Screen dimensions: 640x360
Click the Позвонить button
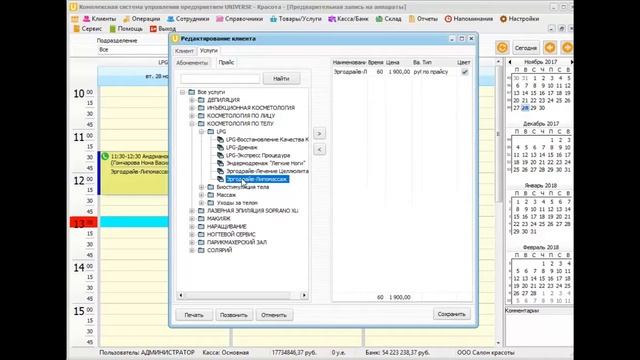point(234,315)
